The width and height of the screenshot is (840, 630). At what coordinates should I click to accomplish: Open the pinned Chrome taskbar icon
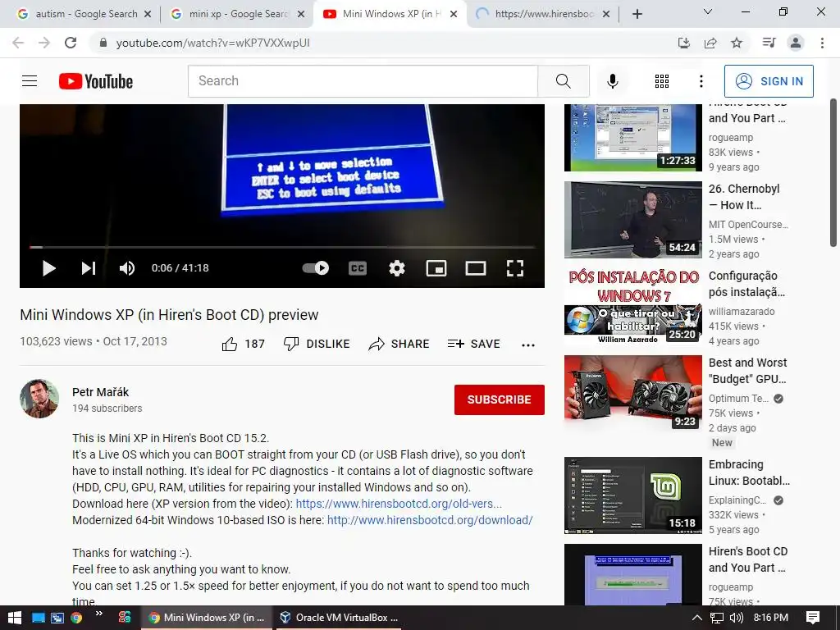(76, 618)
